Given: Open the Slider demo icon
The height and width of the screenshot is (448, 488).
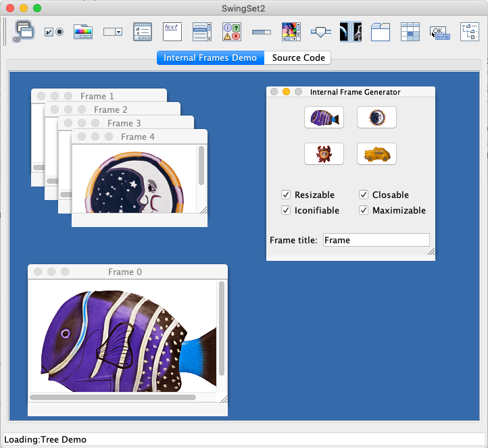Looking at the screenshot, I should pyautogui.click(x=321, y=32).
